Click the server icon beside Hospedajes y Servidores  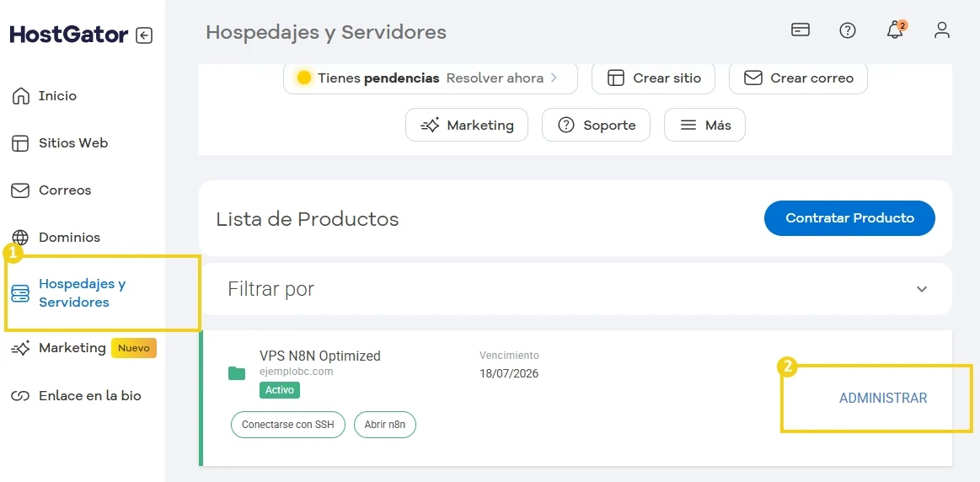pos(20,294)
